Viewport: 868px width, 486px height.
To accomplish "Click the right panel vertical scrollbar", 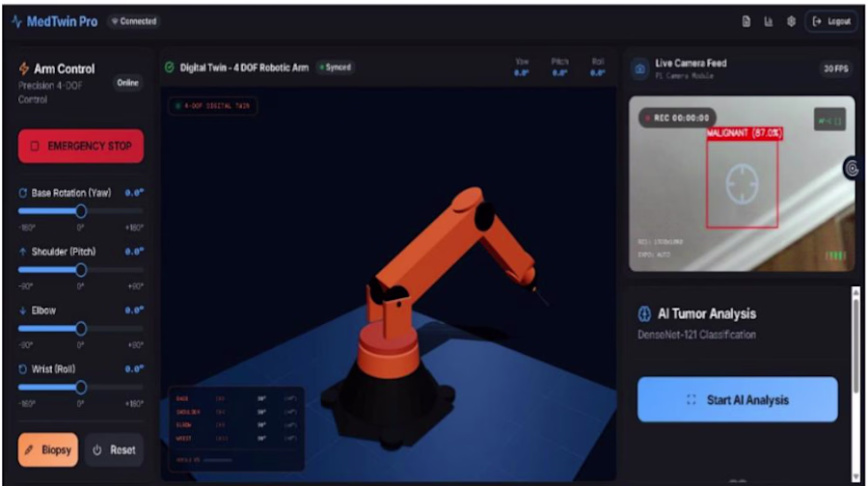I will [855, 384].
